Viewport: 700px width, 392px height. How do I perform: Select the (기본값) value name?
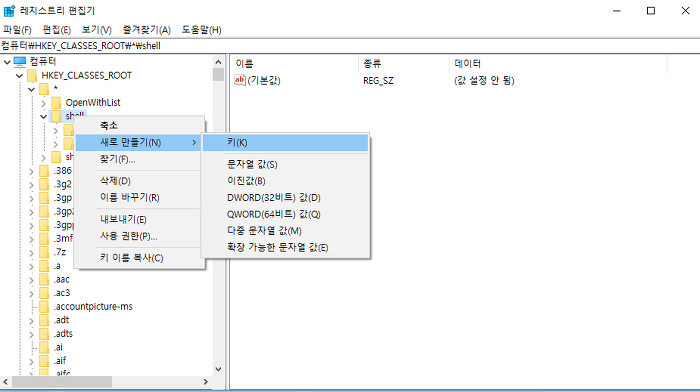point(264,80)
